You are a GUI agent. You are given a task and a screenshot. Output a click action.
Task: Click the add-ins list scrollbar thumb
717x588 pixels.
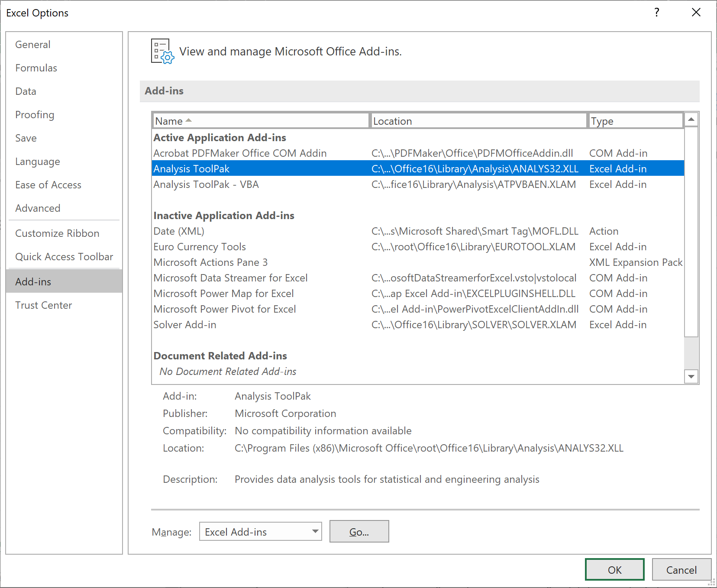[691, 232]
